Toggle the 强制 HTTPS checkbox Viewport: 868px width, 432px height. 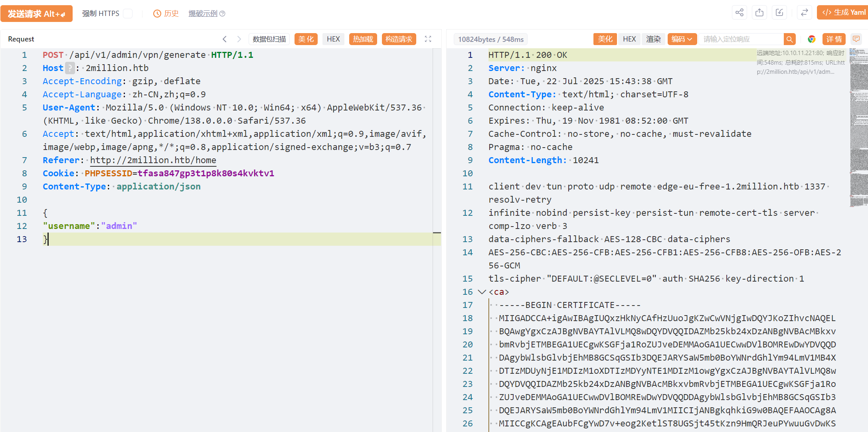tap(128, 14)
